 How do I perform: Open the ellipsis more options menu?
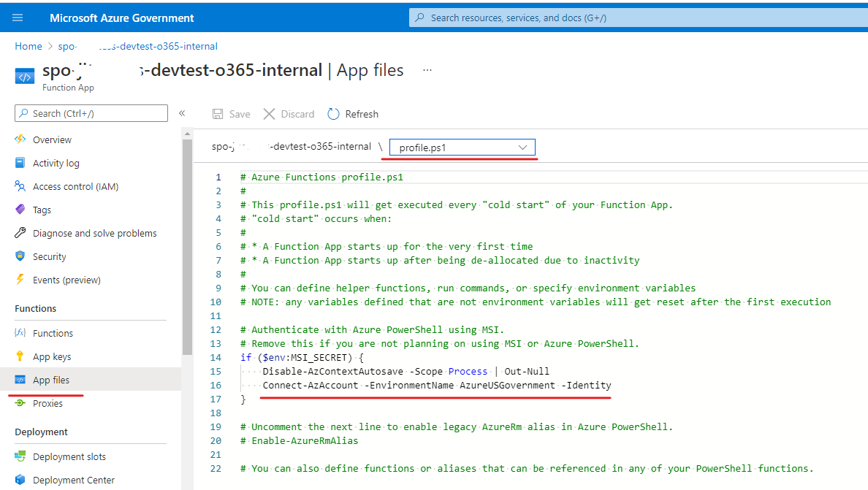tap(427, 70)
